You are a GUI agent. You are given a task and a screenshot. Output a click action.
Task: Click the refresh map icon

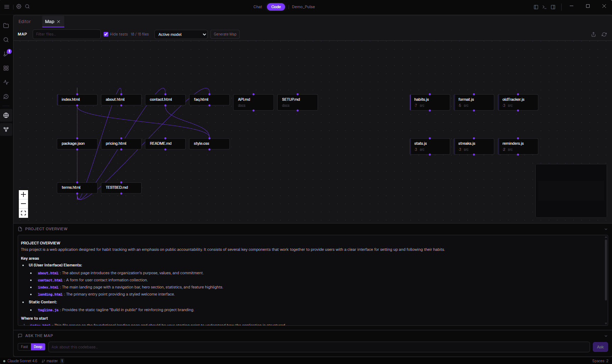(604, 34)
